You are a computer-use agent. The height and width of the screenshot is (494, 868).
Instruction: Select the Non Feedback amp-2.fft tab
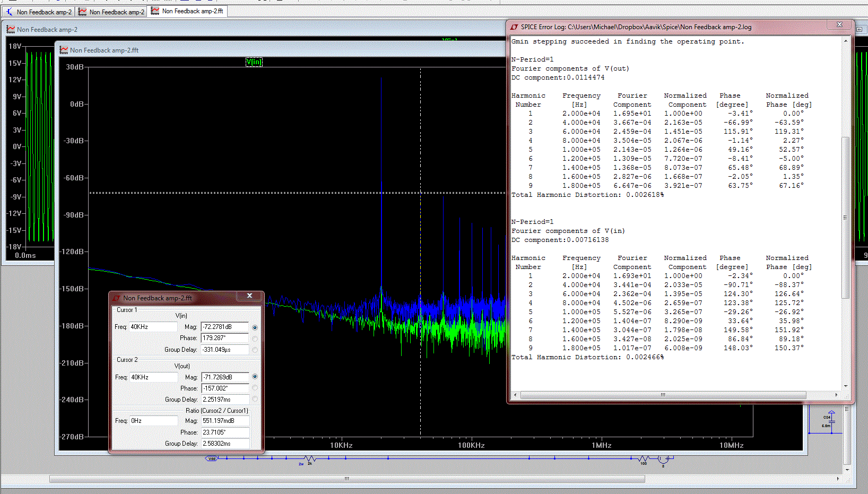click(187, 11)
